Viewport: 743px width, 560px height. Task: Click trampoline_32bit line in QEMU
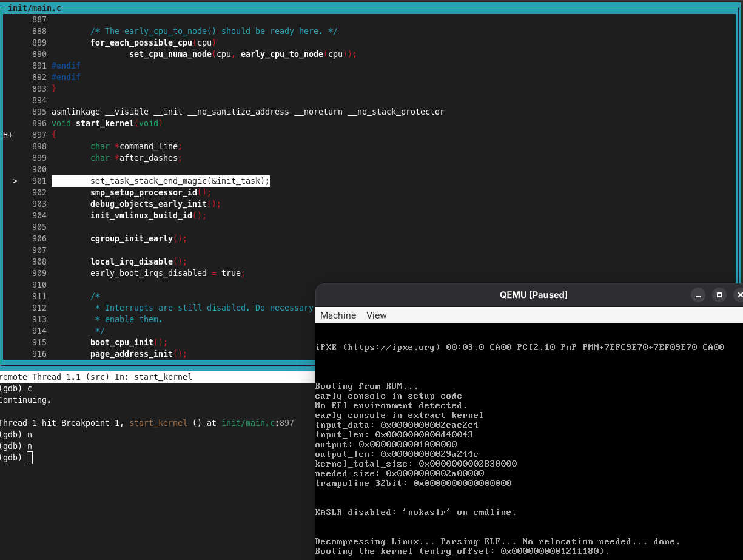click(x=414, y=483)
